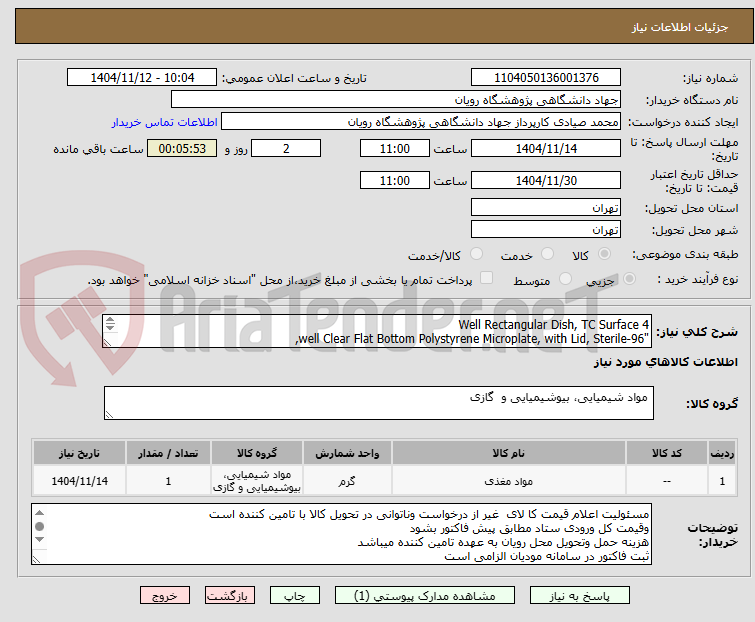Toggle the اسناد خزانه اسلامی payment checkbox
The height and width of the screenshot is (622, 755).
pos(487,278)
